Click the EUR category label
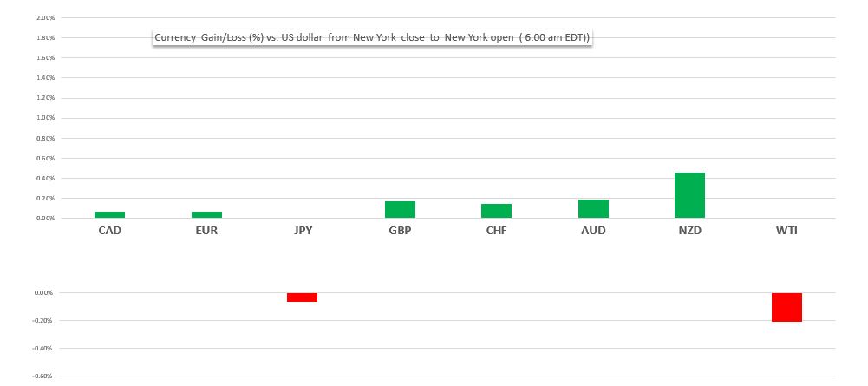868x386 pixels. click(x=206, y=231)
